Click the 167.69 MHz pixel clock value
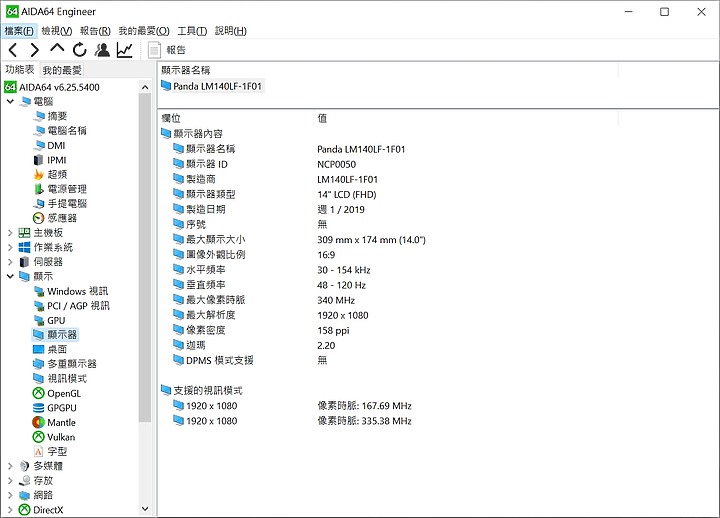 point(364,406)
